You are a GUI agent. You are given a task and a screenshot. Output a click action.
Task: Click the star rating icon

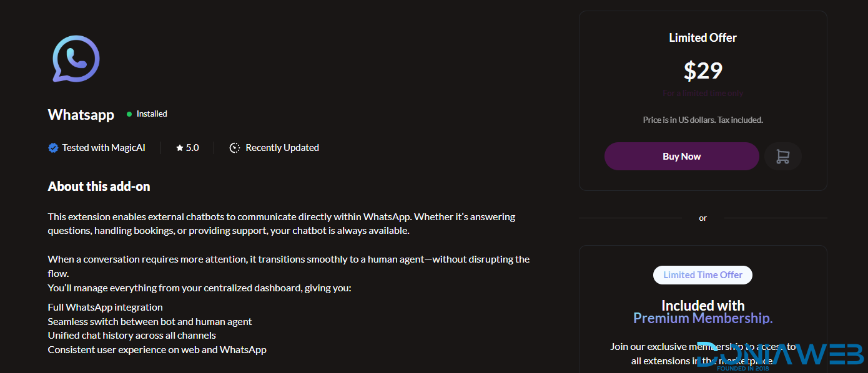coord(180,148)
